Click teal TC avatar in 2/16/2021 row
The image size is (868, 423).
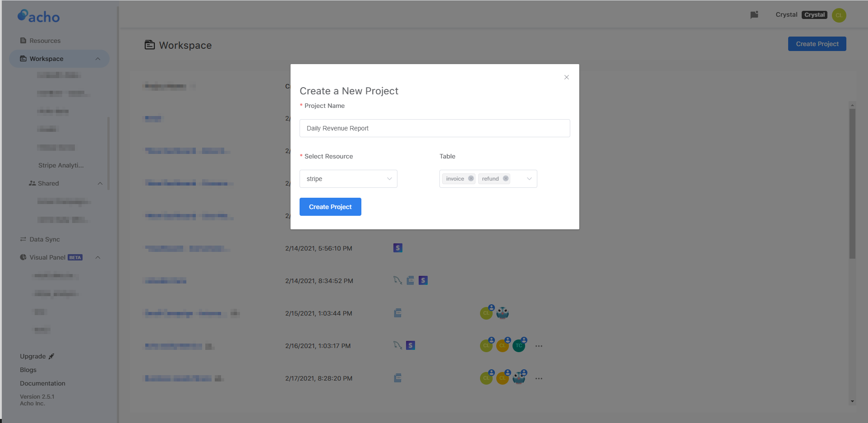519,345
